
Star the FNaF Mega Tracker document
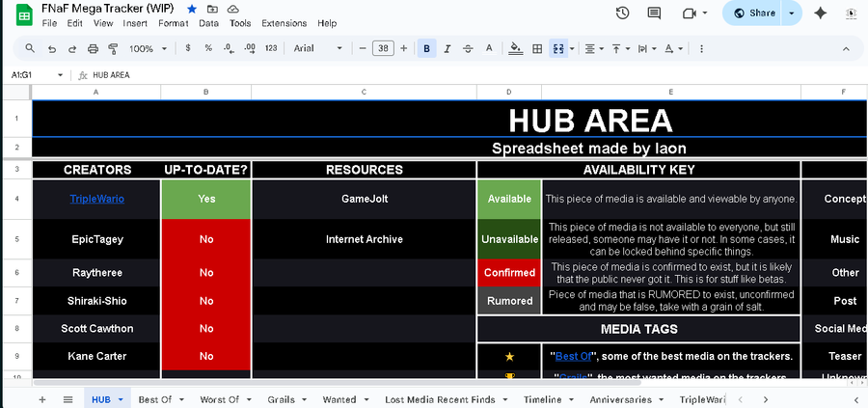coord(192,9)
